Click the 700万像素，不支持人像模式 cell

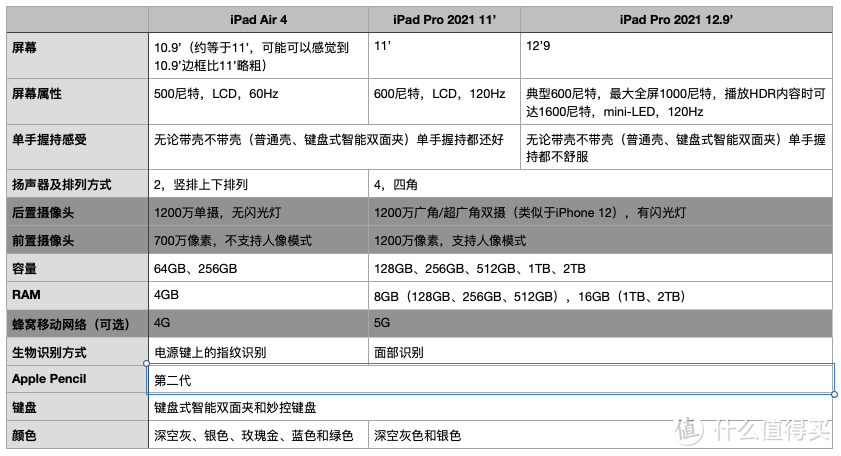pyautogui.click(x=259, y=240)
